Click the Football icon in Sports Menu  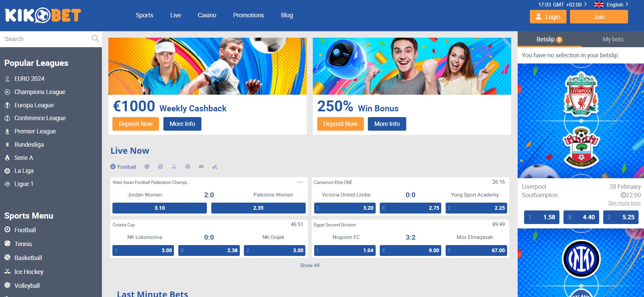[7, 230]
